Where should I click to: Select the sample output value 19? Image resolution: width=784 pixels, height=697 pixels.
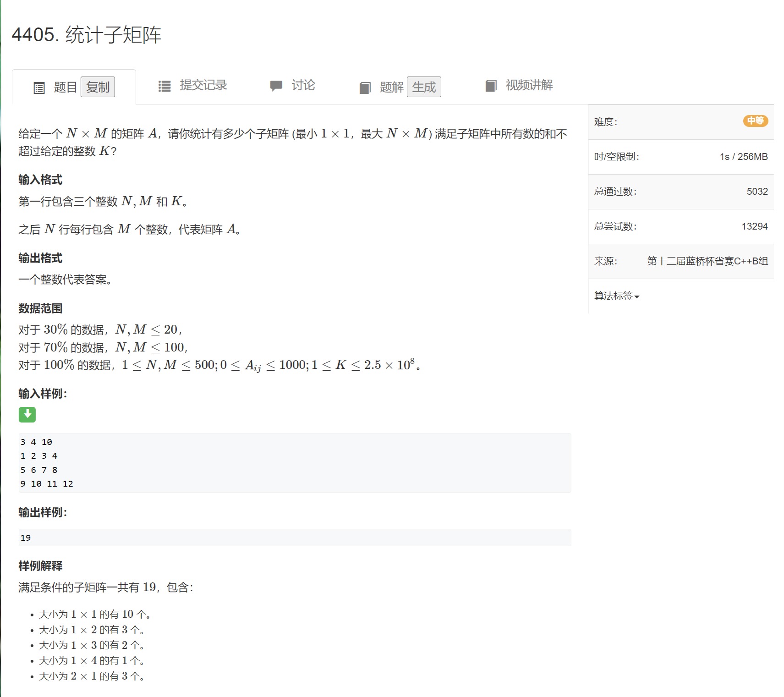pyautogui.click(x=26, y=538)
